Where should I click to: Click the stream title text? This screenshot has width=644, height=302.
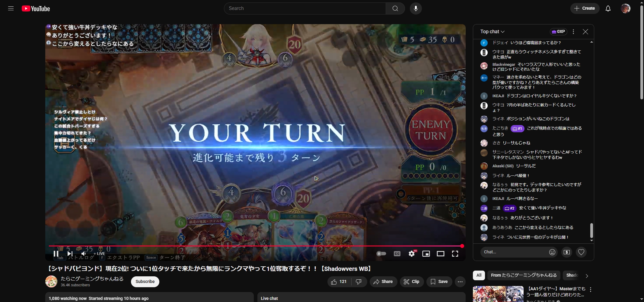tap(209, 269)
